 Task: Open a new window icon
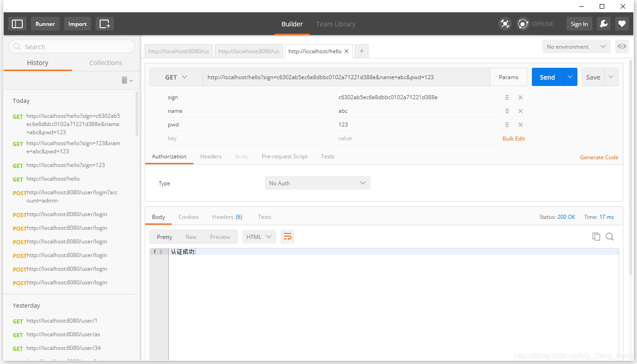[105, 24]
